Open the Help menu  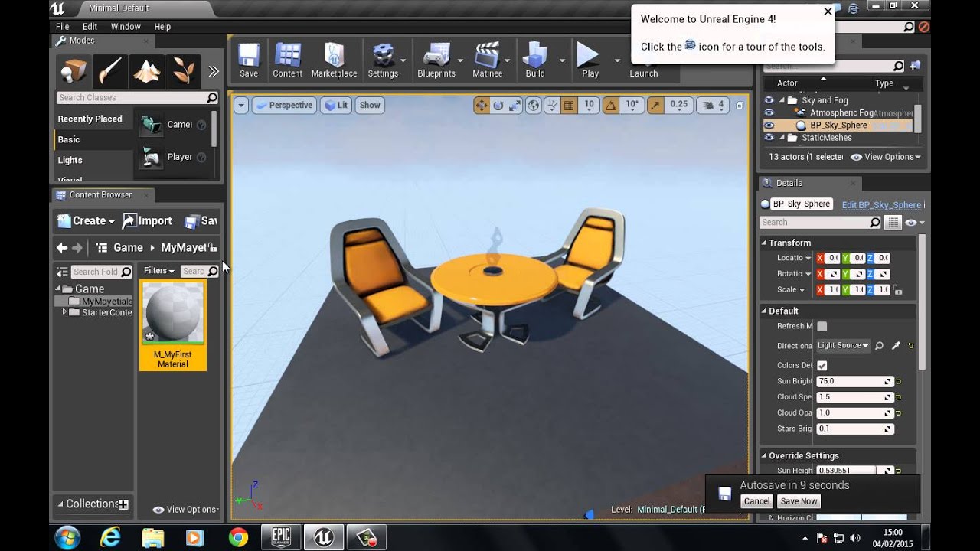pos(162,26)
